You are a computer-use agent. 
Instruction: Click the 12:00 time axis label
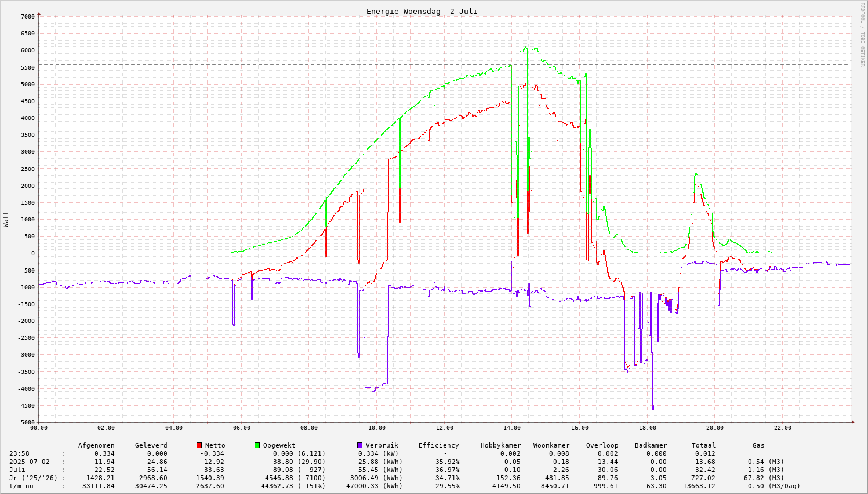[x=444, y=428]
